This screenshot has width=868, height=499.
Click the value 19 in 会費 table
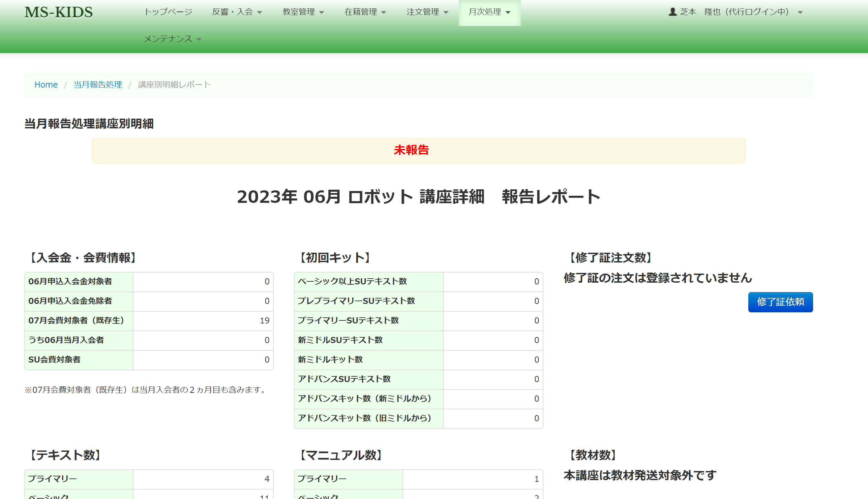point(264,320)
